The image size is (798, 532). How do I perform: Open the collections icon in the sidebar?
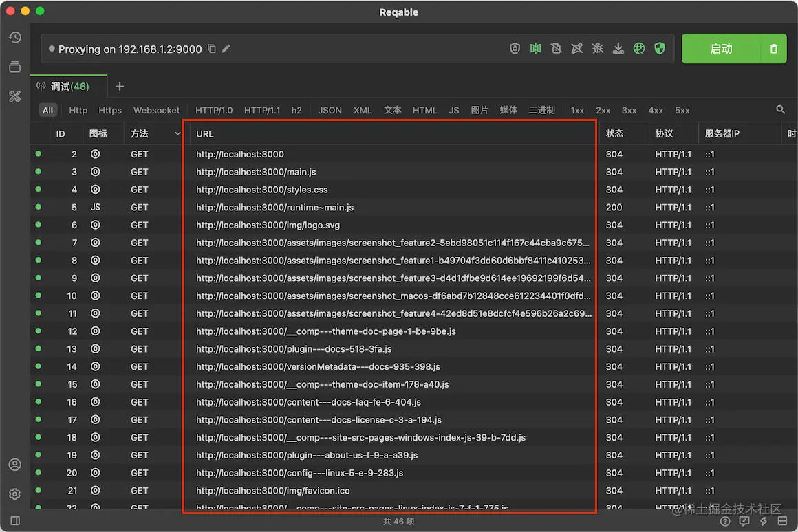[14, 67]
